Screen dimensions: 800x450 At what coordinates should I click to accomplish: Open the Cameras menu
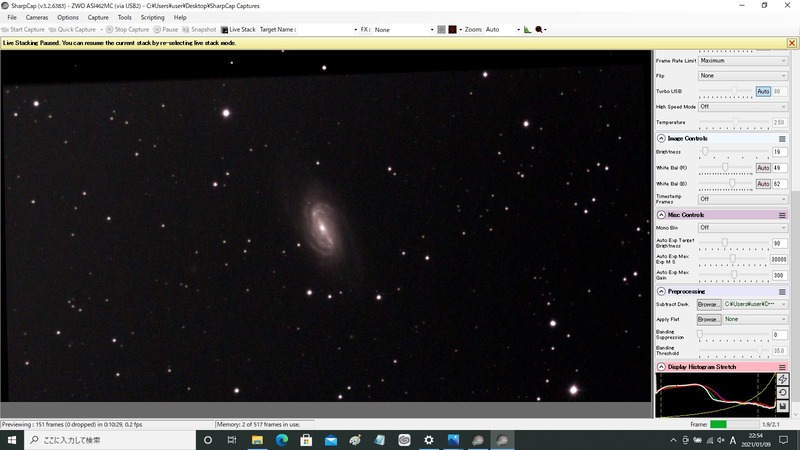pos(37,17)
